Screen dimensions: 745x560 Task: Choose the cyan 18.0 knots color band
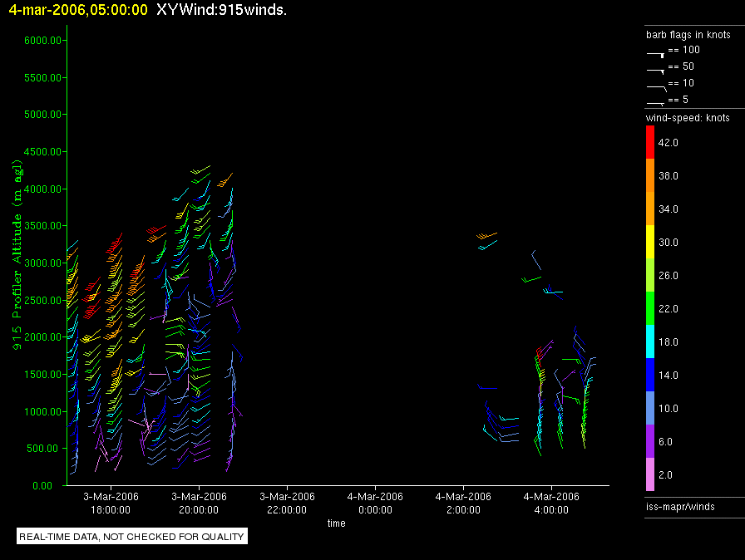tap(650, 342)
